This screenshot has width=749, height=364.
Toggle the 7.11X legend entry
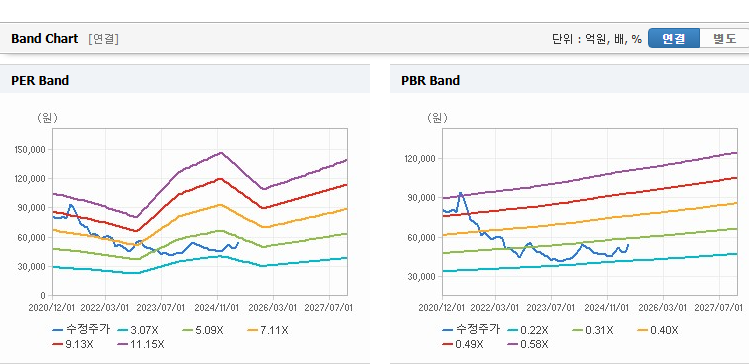point(268,330)
